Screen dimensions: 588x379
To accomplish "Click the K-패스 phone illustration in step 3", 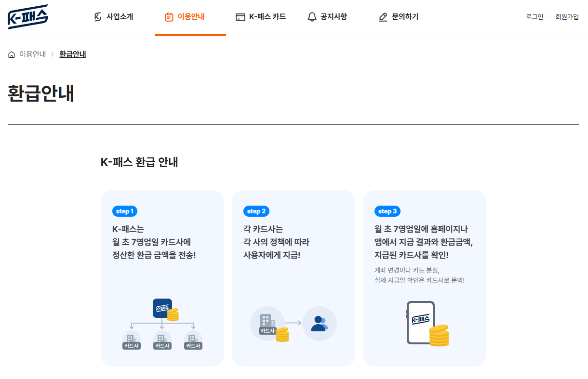I will [x=421, y=322].
